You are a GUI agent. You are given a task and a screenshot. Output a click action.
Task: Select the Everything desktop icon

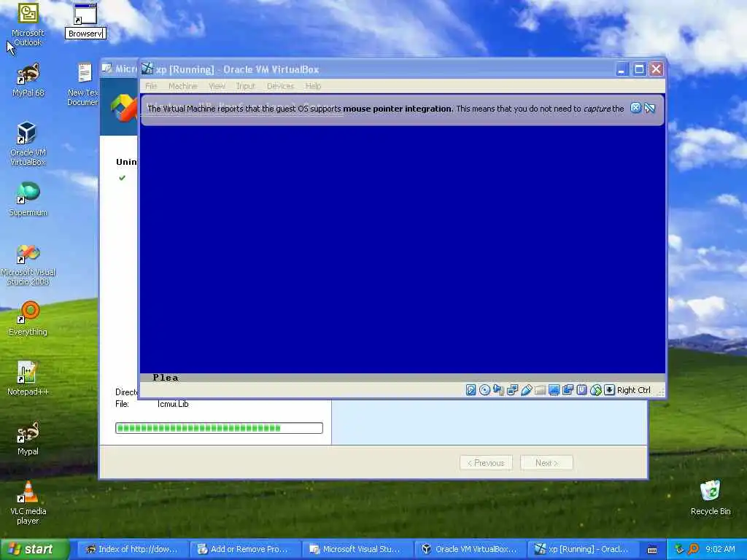click(28, 319)
